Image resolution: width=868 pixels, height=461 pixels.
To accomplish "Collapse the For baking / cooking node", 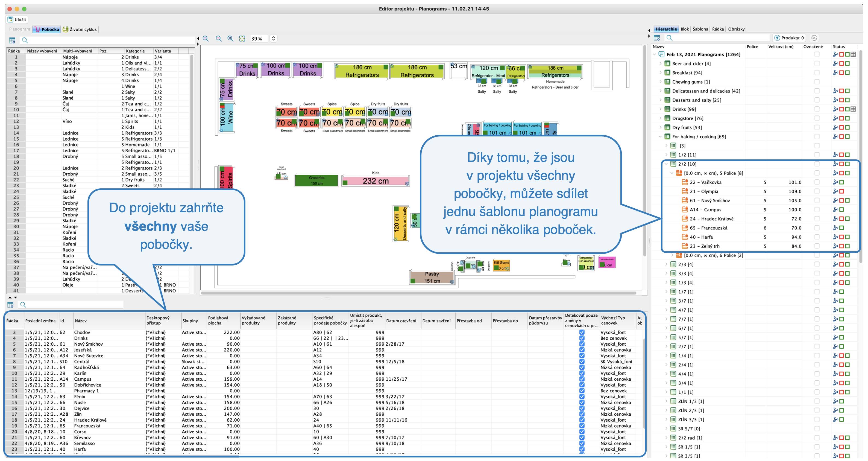I will pyautogui.click(x=661, y=137).
